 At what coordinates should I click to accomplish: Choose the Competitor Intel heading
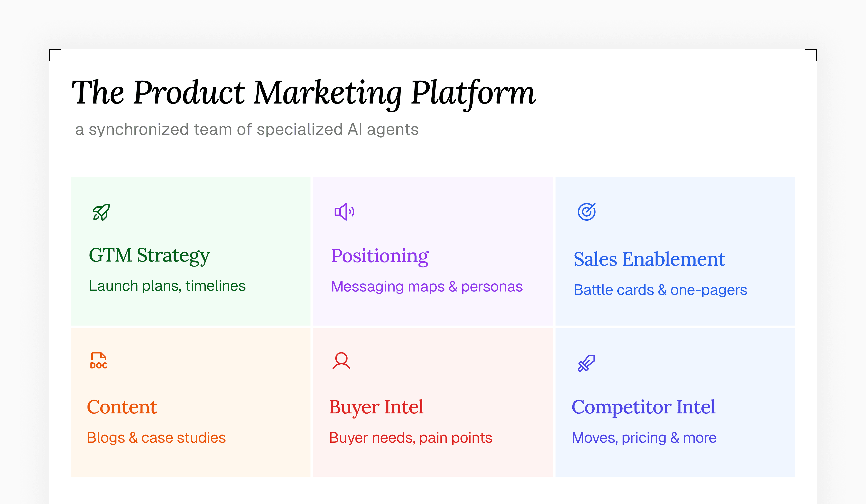click(643, 407)
